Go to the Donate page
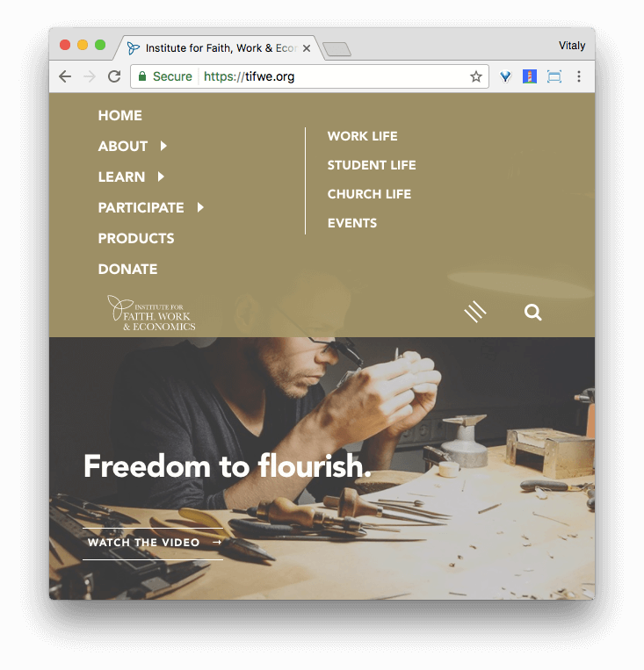644x670 pixels. click(128, 270)
